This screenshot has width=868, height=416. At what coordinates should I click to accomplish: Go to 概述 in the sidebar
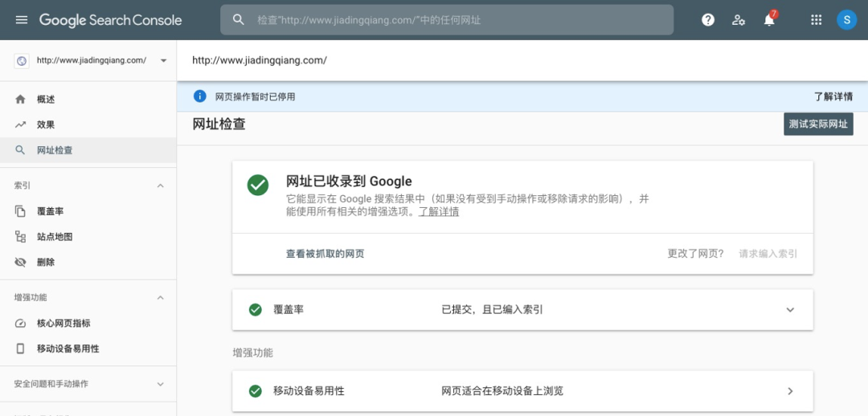tap(46, 100)
